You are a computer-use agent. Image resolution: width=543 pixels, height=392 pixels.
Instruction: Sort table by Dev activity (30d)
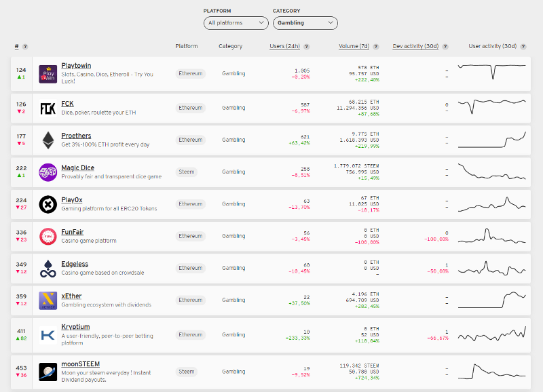tap(415, 46)
